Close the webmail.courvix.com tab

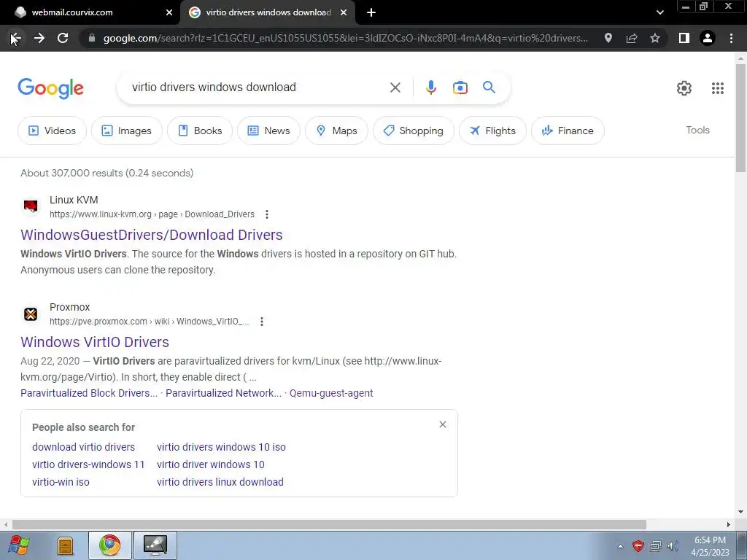click(169, 12)
